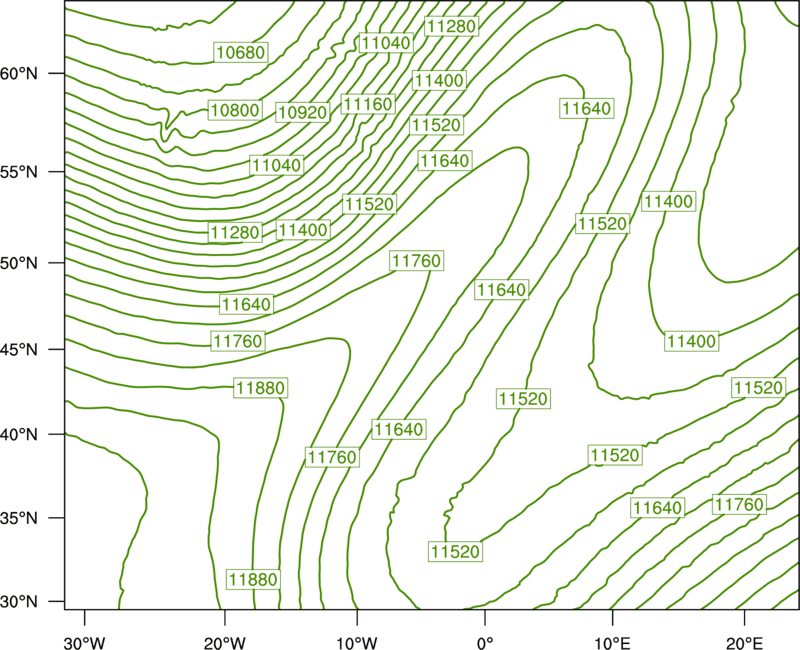
Task: Select the 35°N latitude axis label
Action: [x=19, y=518]
